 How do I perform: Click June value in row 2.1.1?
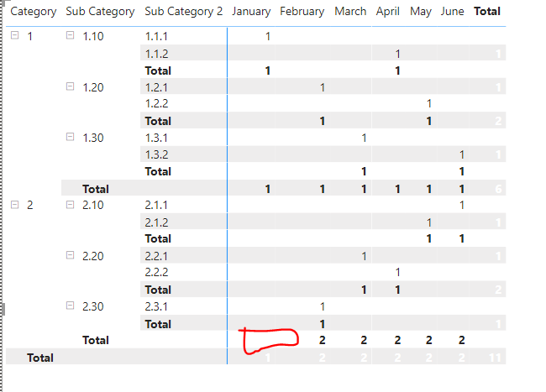(461, 205)
